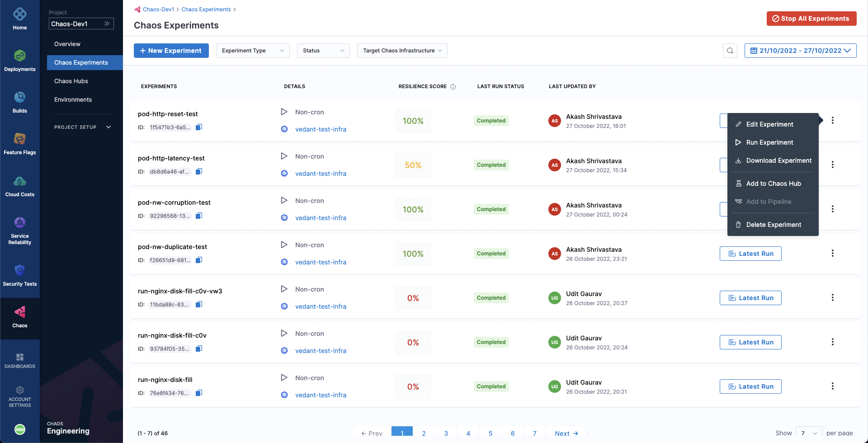Open kebab menu for run-nginx-disk-fill row
This screenshot has height=443, width=868.
[x=832, y=386]
